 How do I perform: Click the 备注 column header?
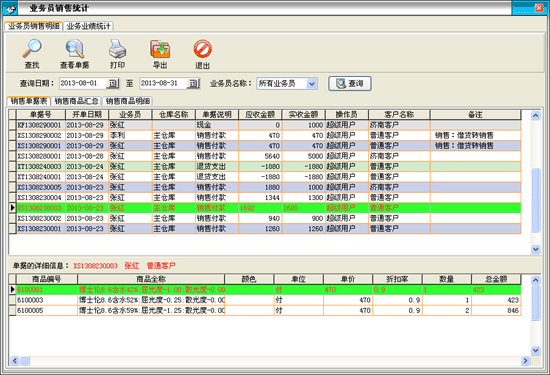click(x=476, y=115)
